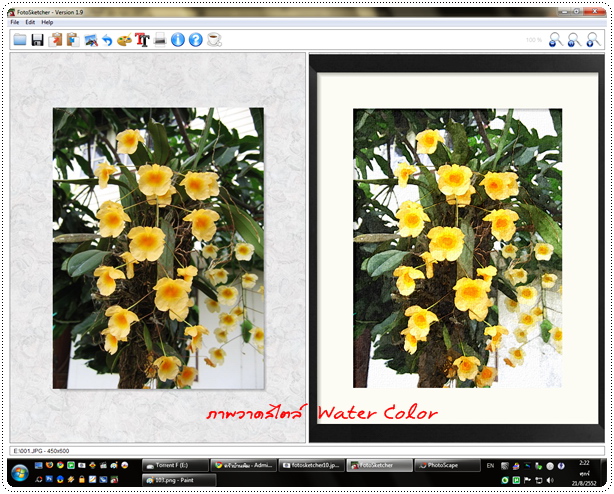
Task: Click the middle of the three magnifier icons
Action: tap(574, 40)
